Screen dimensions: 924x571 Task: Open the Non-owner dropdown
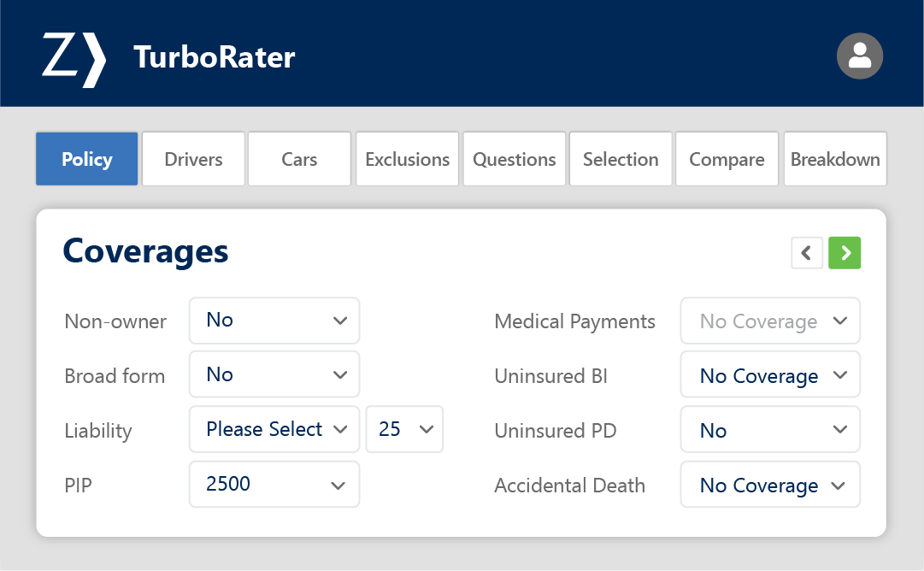tap(274, 321)
